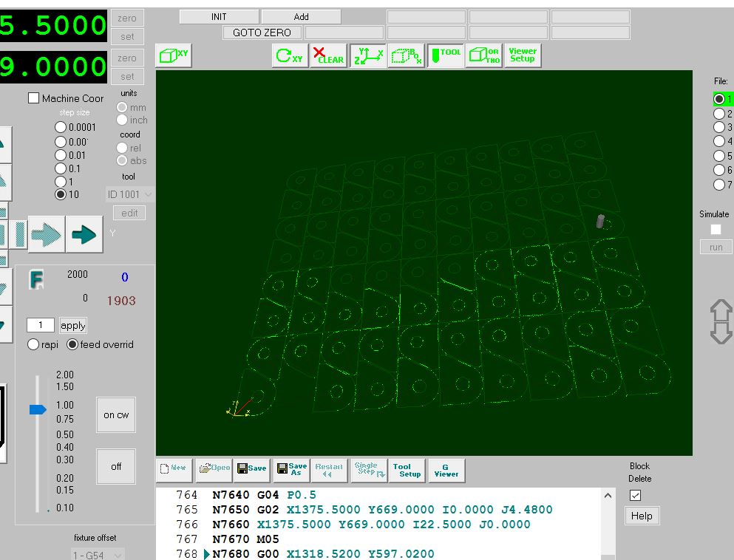Screen dimensions: 734x560
Task: Select file slot 3 radio button
Action: (718, 128)
